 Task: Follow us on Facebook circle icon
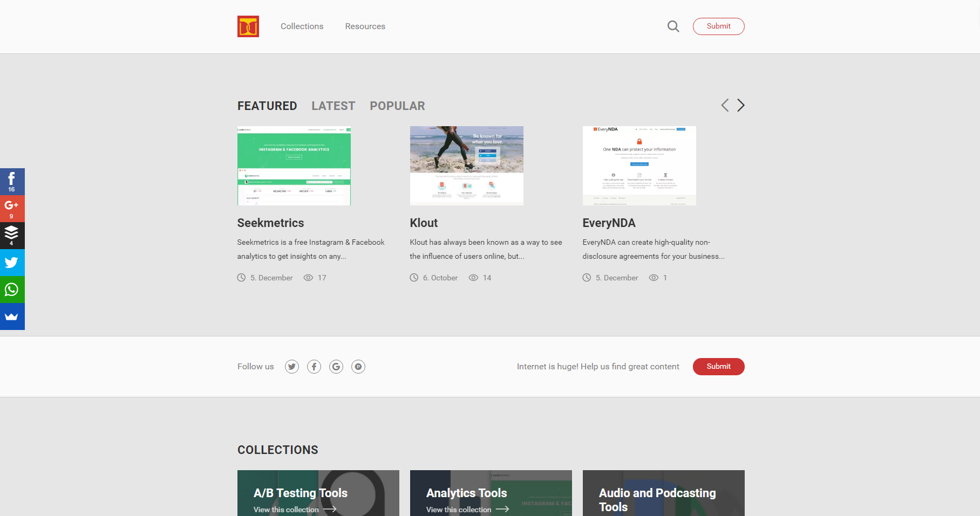click(314, 367)
